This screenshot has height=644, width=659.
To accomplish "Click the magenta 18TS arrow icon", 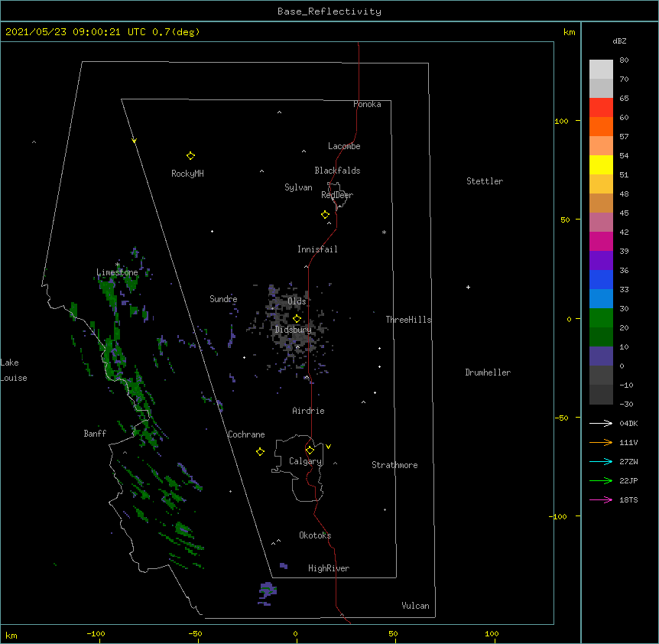I will 601,499.
